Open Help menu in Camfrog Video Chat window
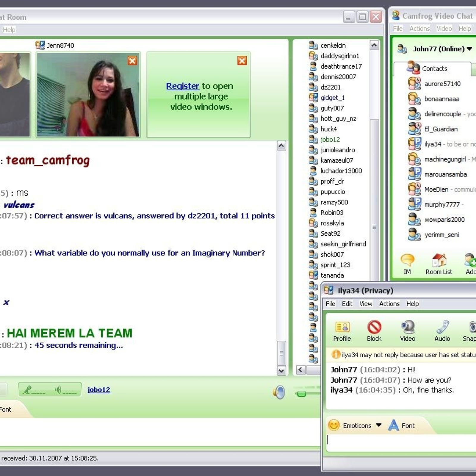The image size is (476, 476). (465, 29)
